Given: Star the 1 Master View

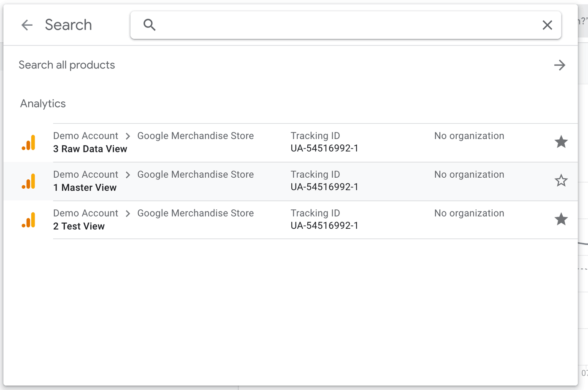Looking at the screenshot, I should (x=561, y=181).
